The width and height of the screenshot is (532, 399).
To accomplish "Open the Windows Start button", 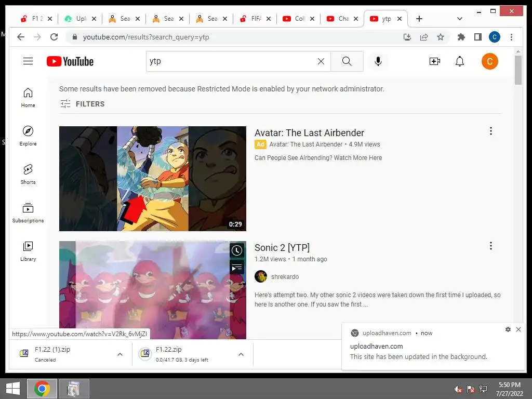I will coord(13,389).
